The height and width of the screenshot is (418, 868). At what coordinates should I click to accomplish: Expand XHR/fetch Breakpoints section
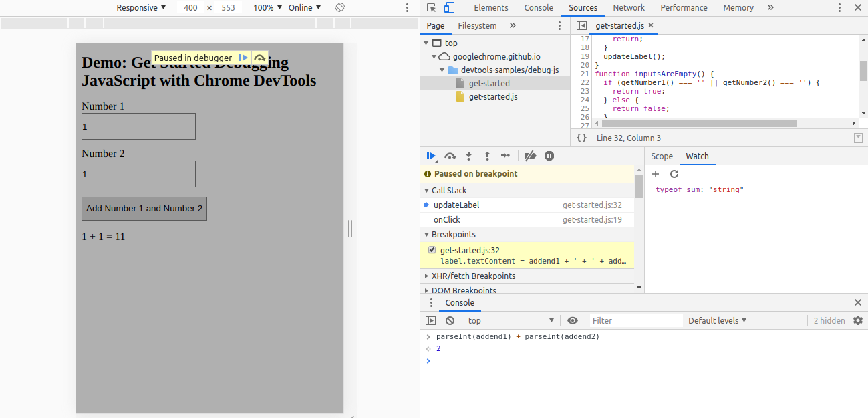[473, 276]
